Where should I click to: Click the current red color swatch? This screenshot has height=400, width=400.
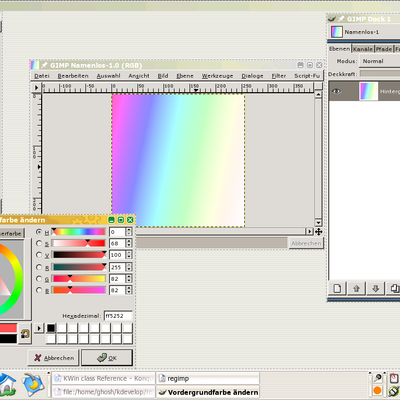coord(8,328)
